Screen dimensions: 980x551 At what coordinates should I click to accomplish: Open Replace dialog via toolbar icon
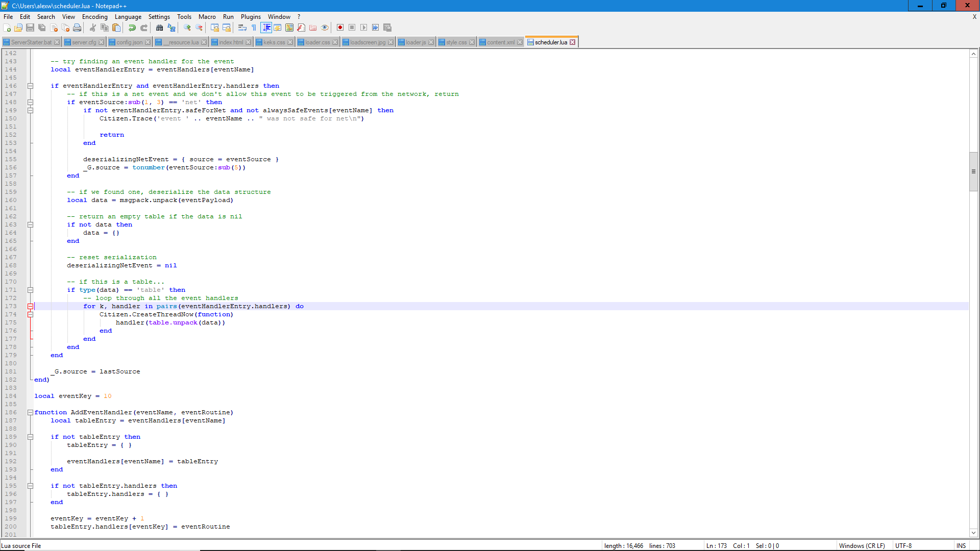pyautogui.click(x=171, y=28)
